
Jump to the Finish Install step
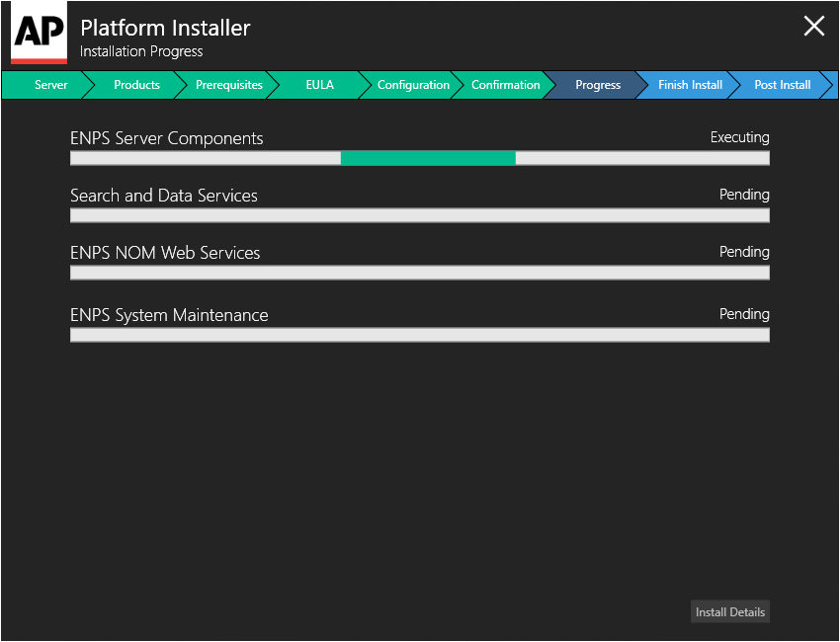coord(690,85)
